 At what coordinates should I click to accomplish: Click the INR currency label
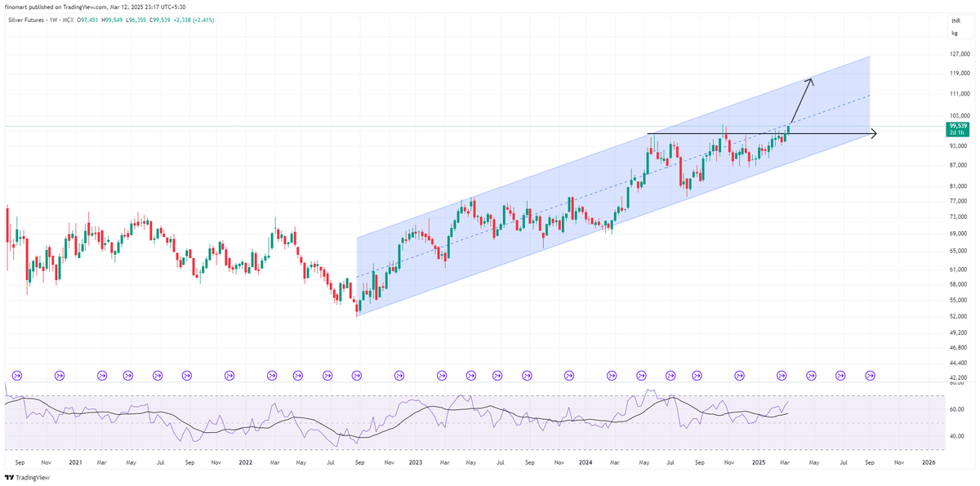[x=955, y=20]
